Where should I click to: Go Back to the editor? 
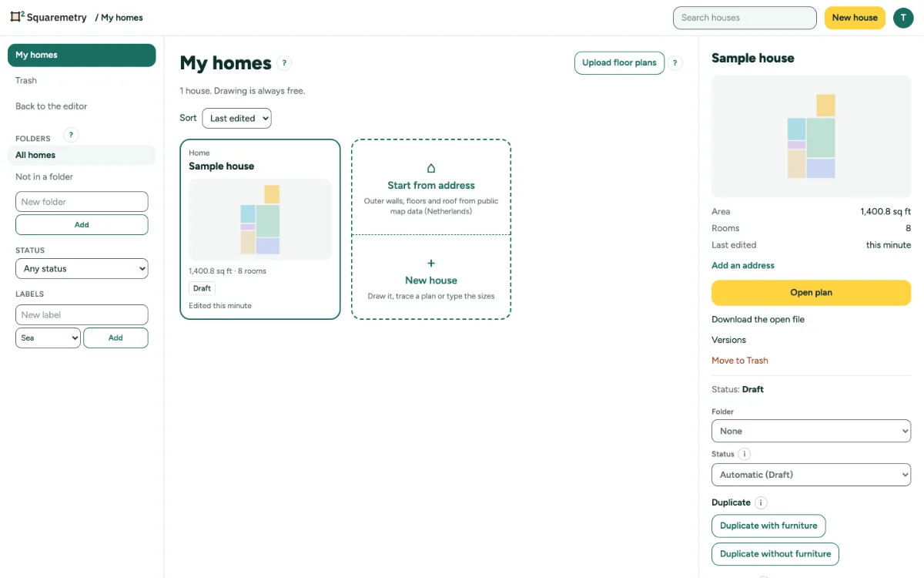pyautogui.click(x=52, y=106)
